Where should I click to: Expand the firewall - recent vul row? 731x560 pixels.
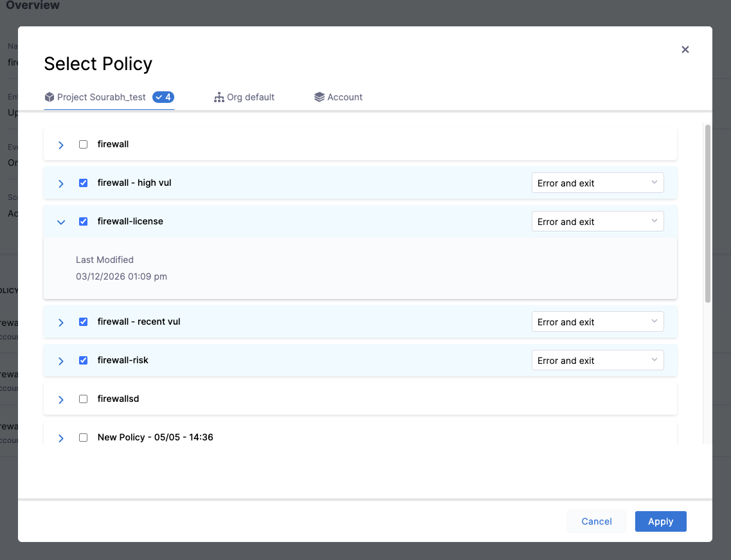(60, 321)
